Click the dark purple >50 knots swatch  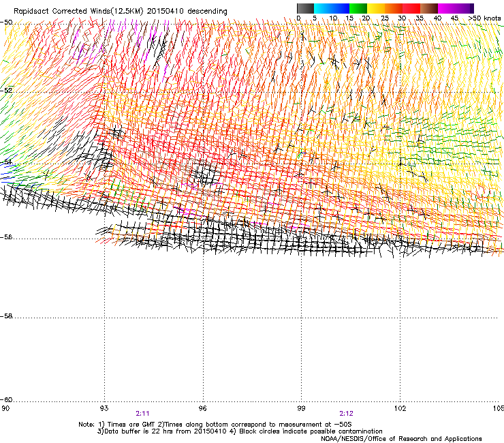click(x=472, y=8)
